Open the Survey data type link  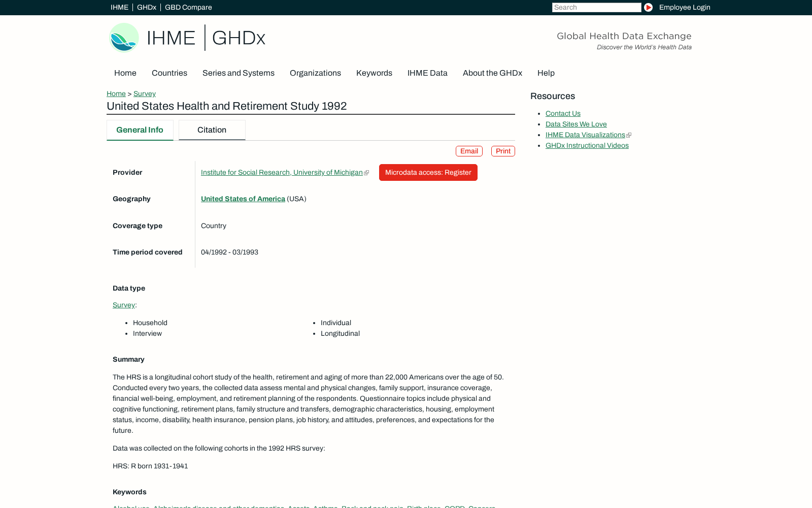point(124,305)
